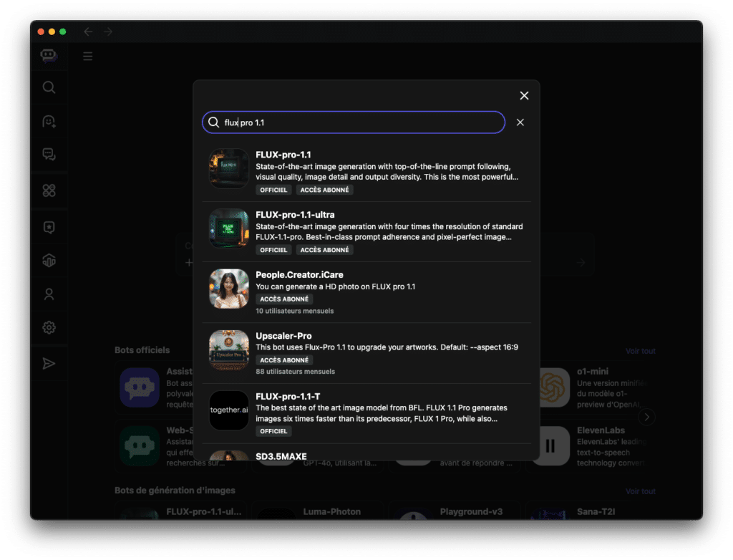Screen dimensions: 733x560
Task: Open chats icon in sidebar
Action: 49,155
